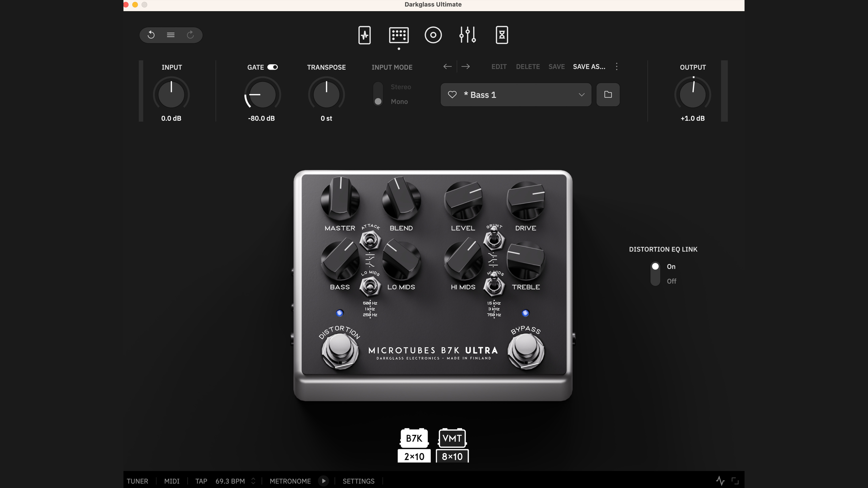Image resolution: width=868 pixels, height=488 pixels.
Task: Click the BPM stepper arrows
Action: (253, 481)
